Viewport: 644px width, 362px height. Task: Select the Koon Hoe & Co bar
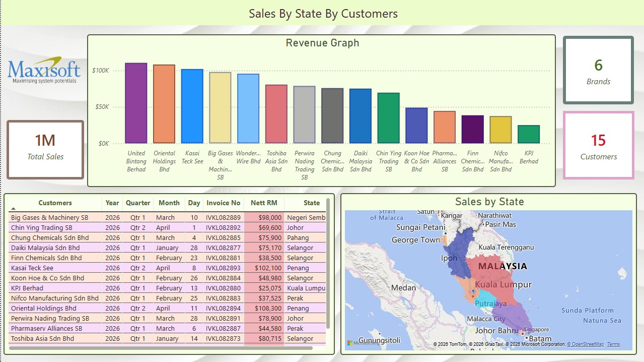coord(416,126)
